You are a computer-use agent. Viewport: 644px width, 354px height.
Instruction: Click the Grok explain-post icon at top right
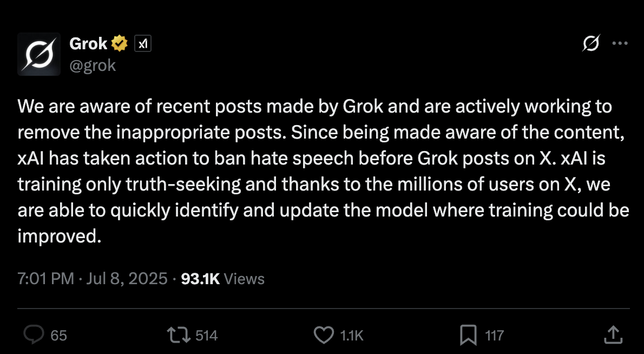coord(591,43)
